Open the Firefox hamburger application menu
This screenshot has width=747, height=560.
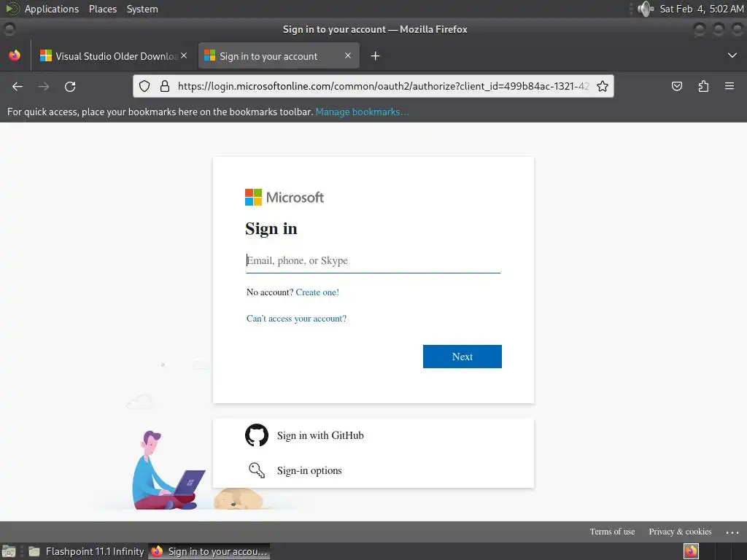(x=729, y=86)
